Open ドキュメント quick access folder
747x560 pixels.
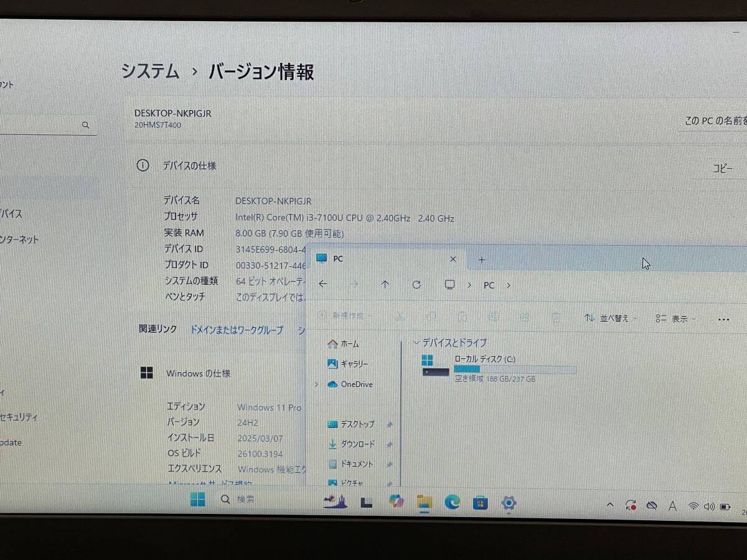pyautogui.click(x=350, y=464)
